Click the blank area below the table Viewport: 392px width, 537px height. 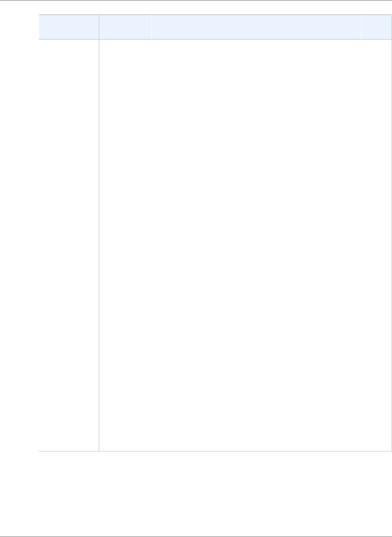click(196, 493)
